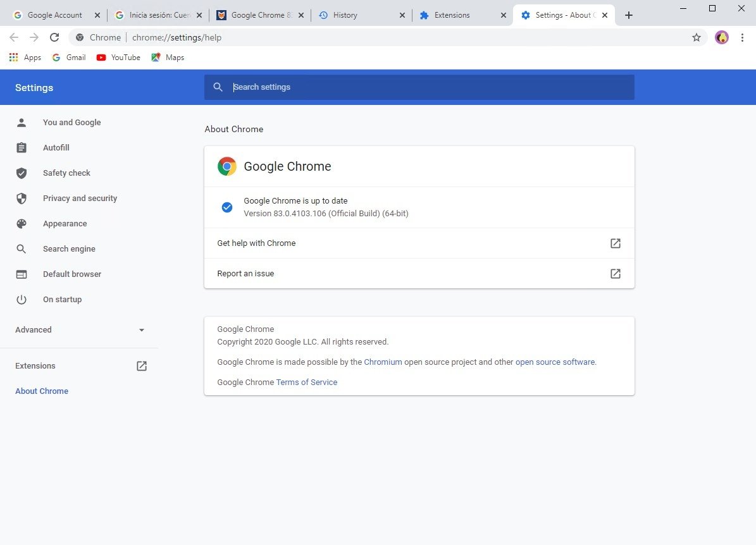Viewport: 756px width, 545px height.
Task: Click the You and Google person icon
Action: pyautogui.click(x=22, y=123)
